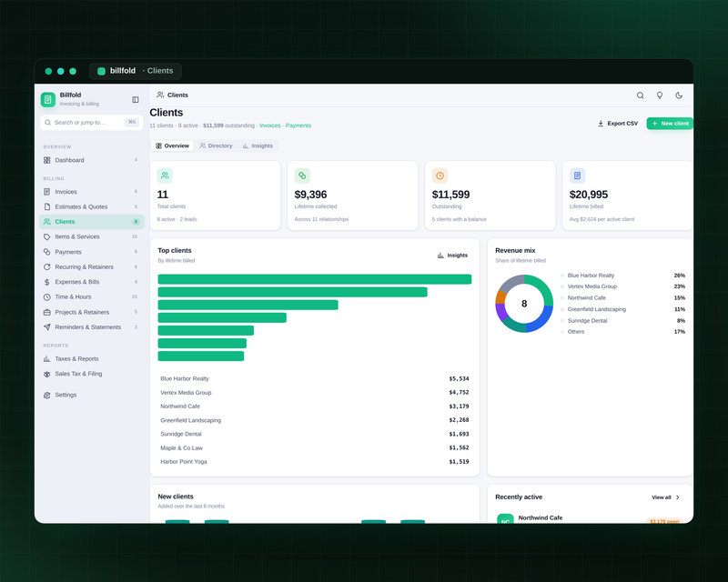
Task: Click the Outstanding clock icon
Action: tap(440, 176)
